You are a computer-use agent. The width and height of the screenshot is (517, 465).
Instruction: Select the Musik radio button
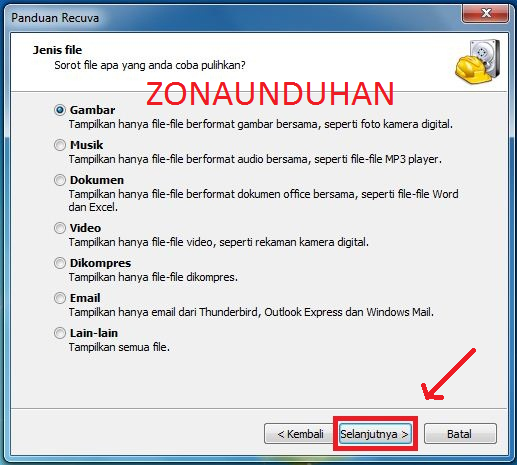(x=60, y=145)
